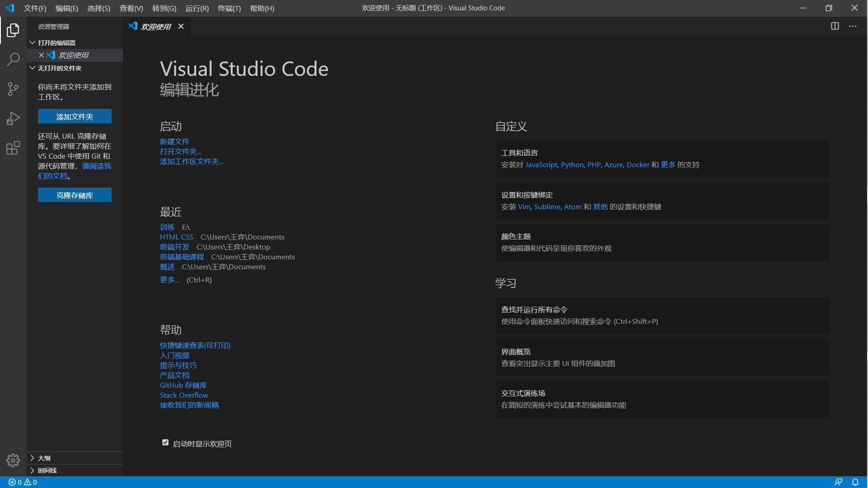Click the Explorer icon in the activity bar

coord(13,30)
